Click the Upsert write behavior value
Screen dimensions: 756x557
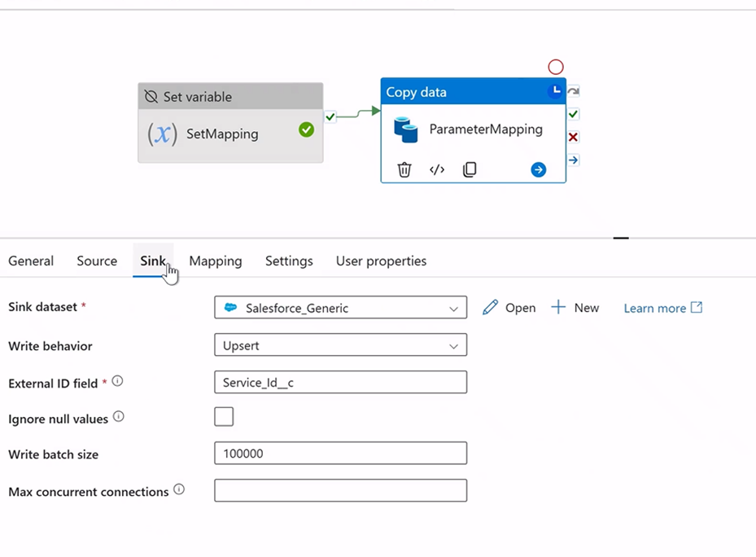pyautogui.click(x=241, y=345)
